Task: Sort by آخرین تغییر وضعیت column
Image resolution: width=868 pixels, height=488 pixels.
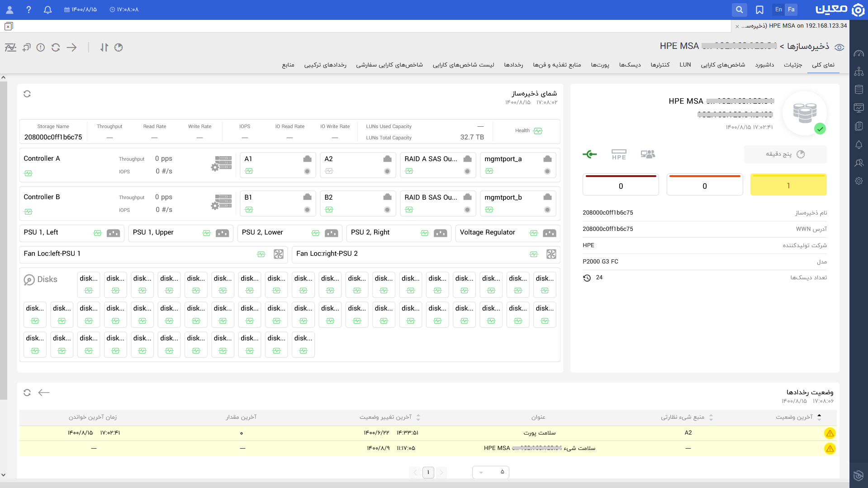Action: click(x=418, y=417)
